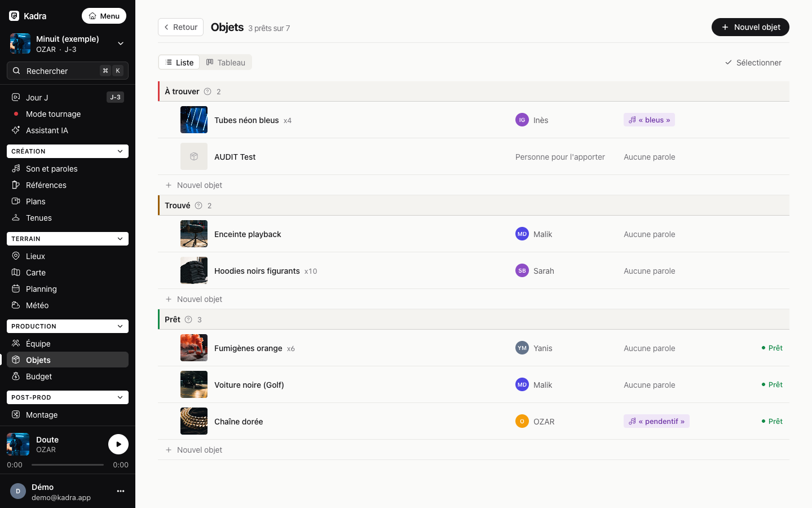Open Lieux location item
This screenshot has height=508, width=812.
click(x=68, y=256)
